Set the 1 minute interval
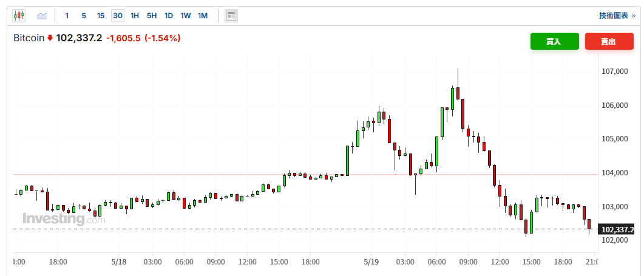This screenshot has height=276, width=644. (67, 16)
